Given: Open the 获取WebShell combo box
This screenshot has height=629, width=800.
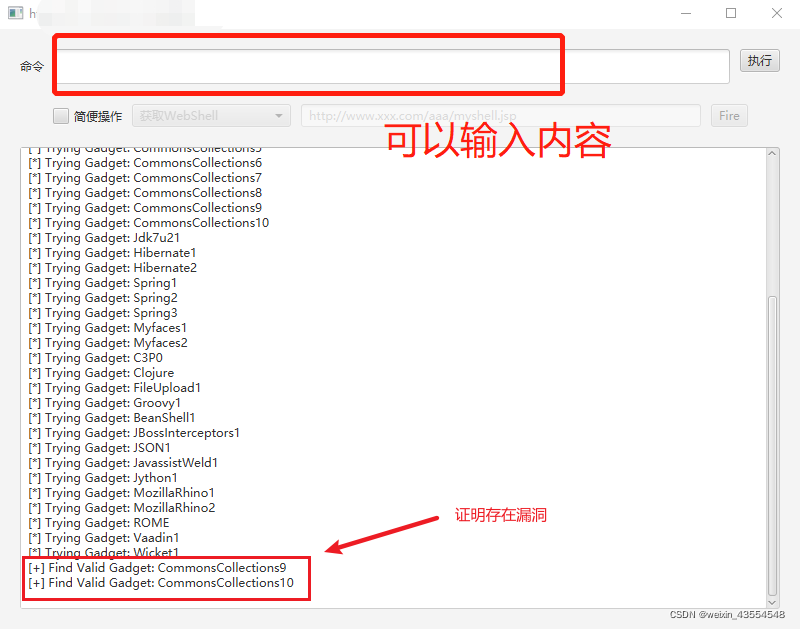Looking at the screenshot, I should 210,115.
